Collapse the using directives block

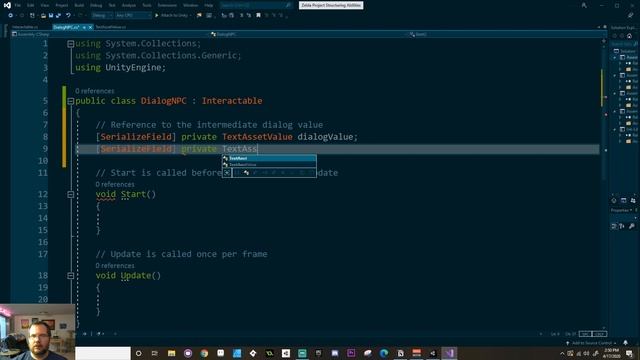[x=71, y=44]
